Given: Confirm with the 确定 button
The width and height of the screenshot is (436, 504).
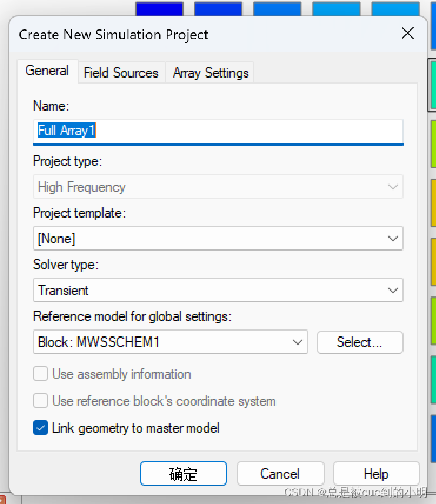Looking at the screenshot, I should tap(183, 474).
